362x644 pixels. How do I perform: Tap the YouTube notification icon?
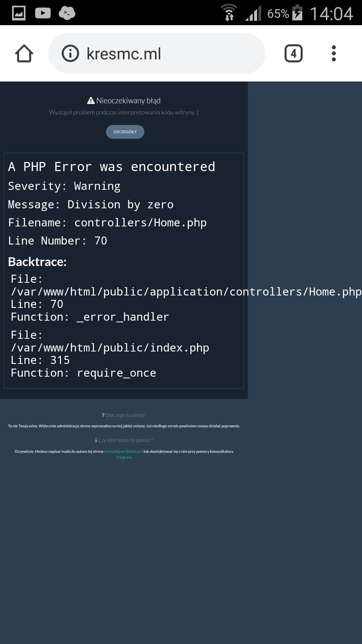(x=43, y=13)
